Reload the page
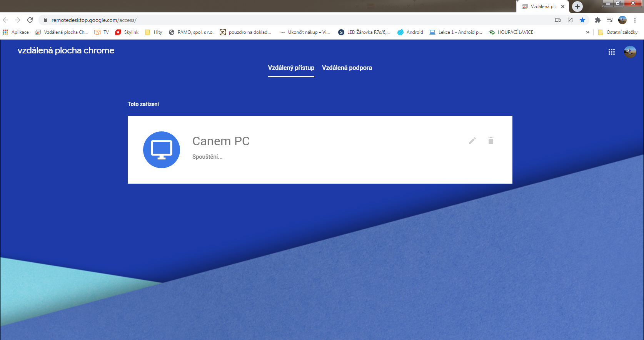 tap(30, 20)
